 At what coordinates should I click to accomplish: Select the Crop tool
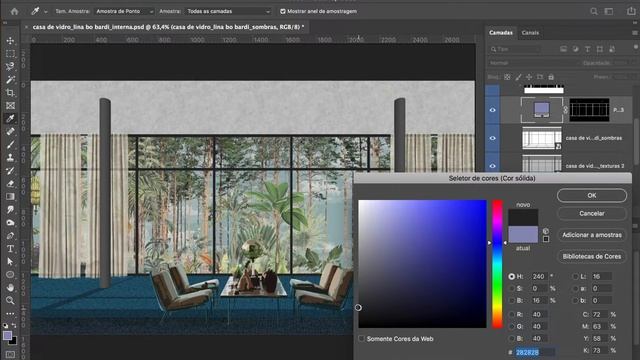point(10,93)
